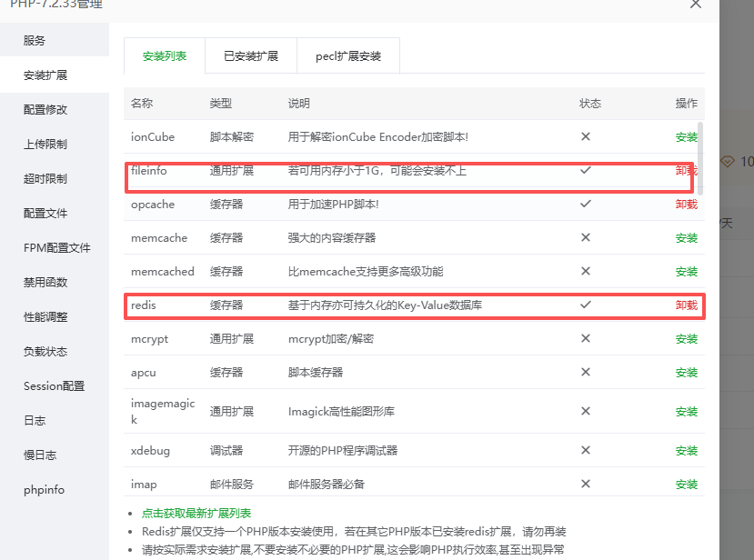Uninstall the opcache extension
Screen dimensions: 754x560
686,205
